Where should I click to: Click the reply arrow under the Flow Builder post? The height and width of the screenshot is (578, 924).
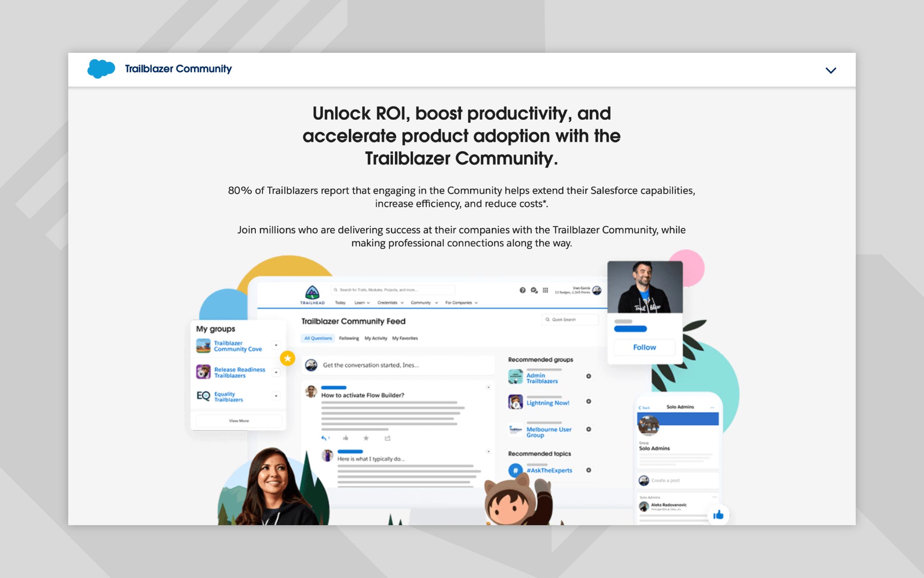click(324, 438)
